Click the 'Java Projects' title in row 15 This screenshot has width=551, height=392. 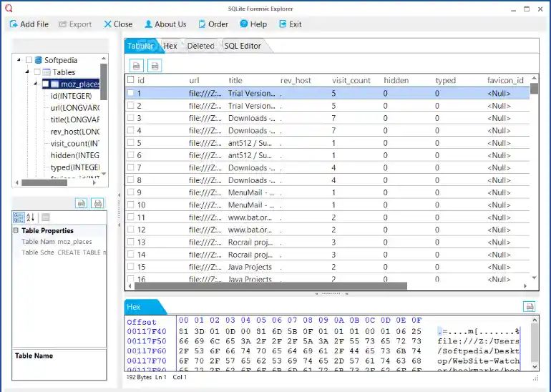click(250, 267)
